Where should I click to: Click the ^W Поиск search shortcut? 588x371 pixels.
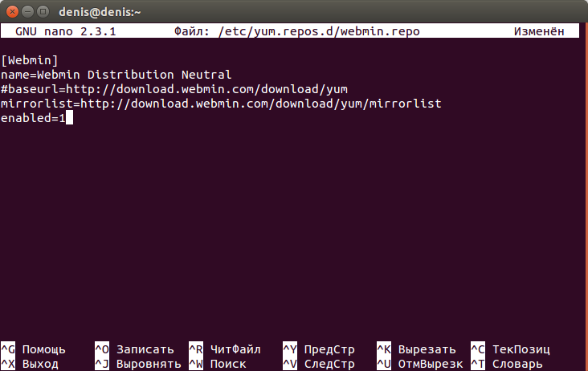click(218, 364)
